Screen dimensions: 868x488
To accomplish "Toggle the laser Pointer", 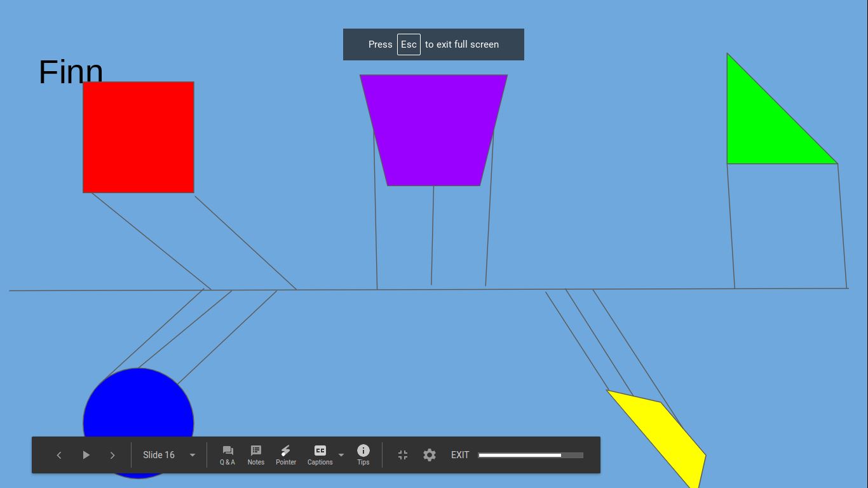I will point(286,455).
